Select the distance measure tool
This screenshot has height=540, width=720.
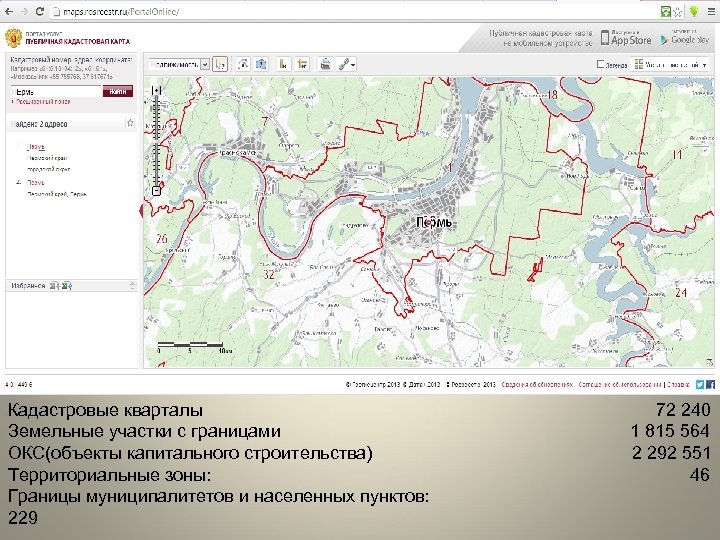click(243, 64)
